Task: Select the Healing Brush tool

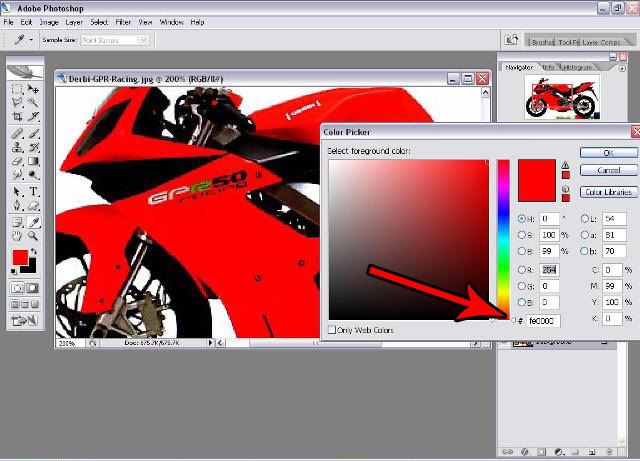Action: pyautogui.click(x=17, y=134)
